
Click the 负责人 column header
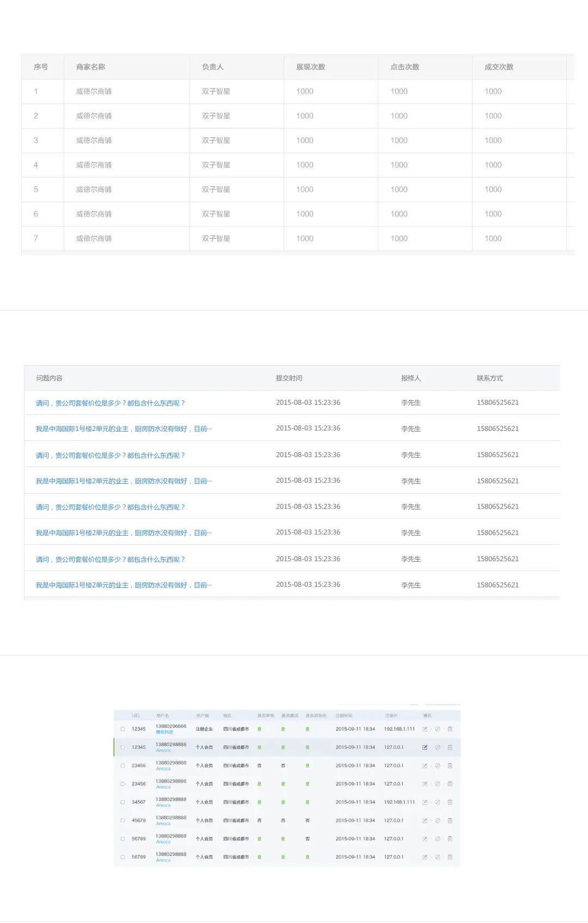[x=213, y=67]
